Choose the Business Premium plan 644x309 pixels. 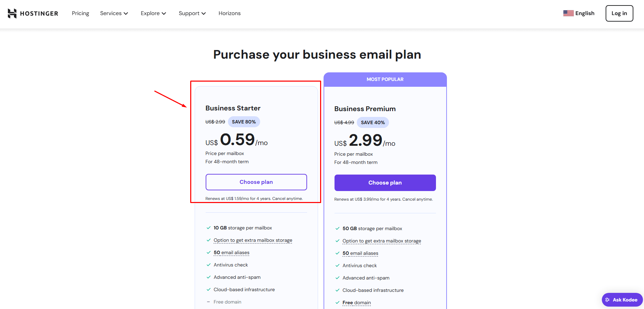pos(385,183)
